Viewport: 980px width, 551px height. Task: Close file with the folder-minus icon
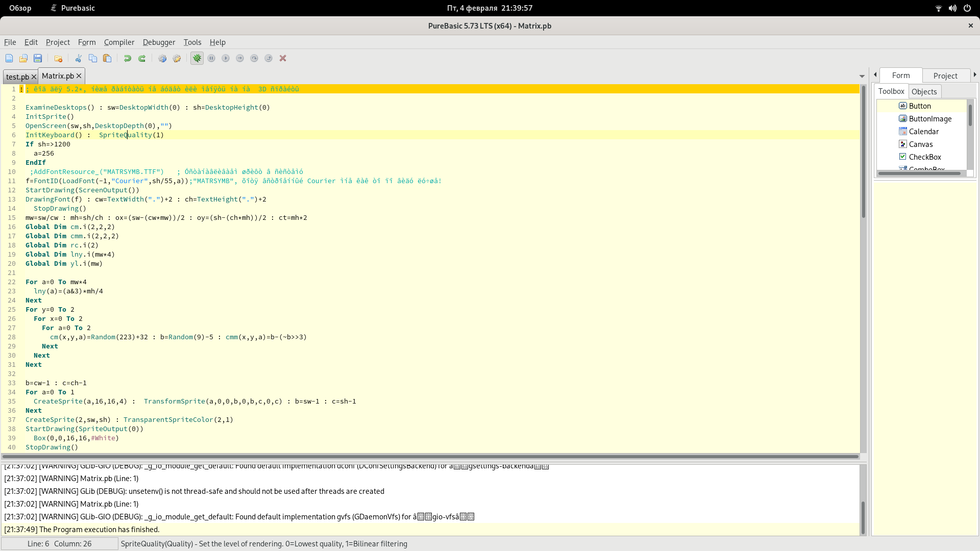(x=58, y=59)
